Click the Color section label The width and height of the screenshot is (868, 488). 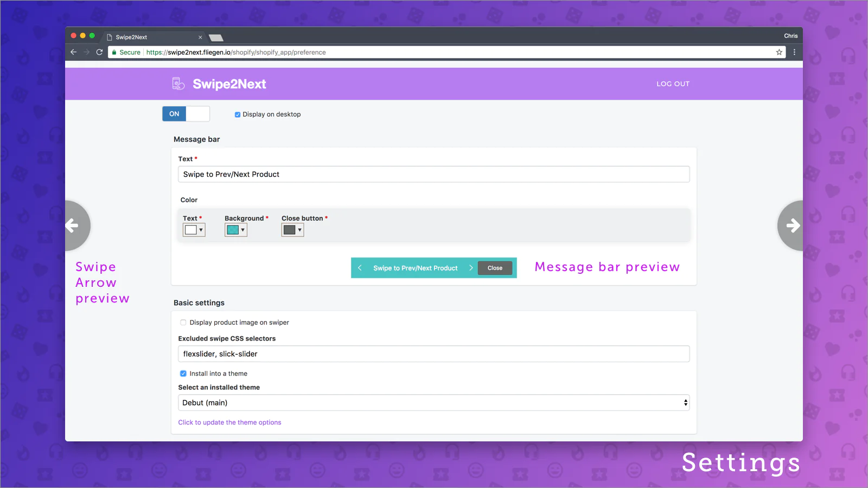click(189, 200)
